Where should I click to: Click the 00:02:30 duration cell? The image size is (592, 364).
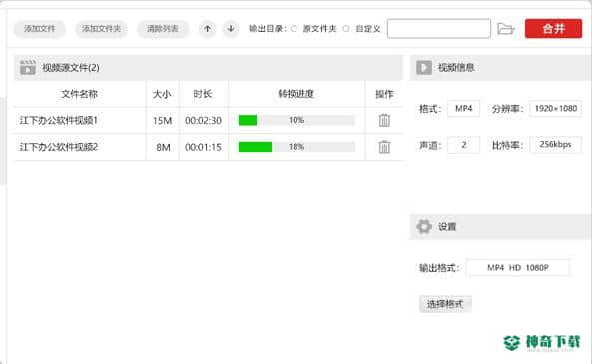click(x=203, y=121)
